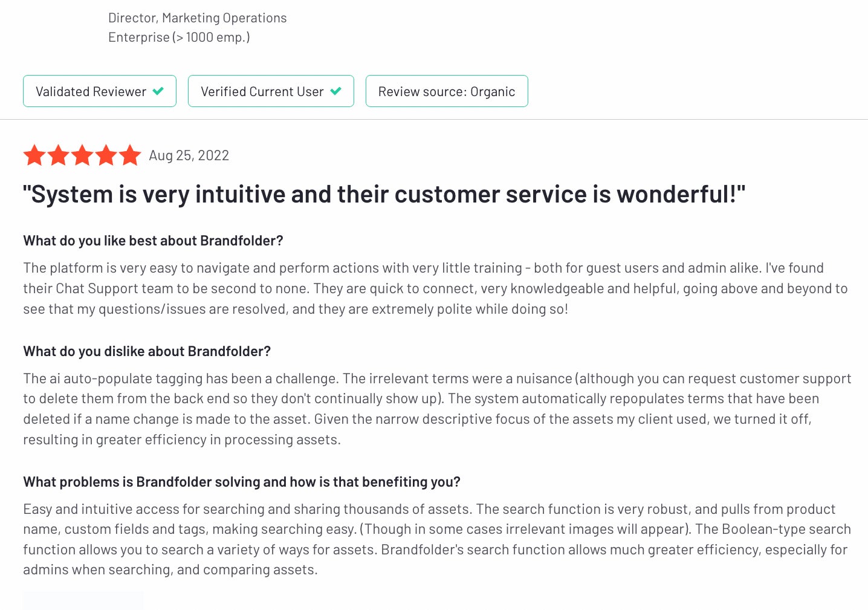Click the second orange rating star
868x610 pixels.
(58, 155)
